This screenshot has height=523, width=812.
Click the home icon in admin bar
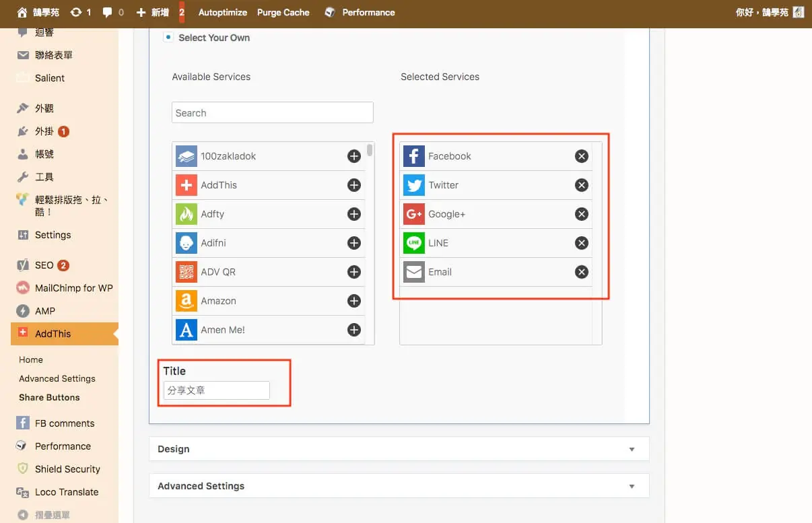pyautogui.click(x=22, y=12)
